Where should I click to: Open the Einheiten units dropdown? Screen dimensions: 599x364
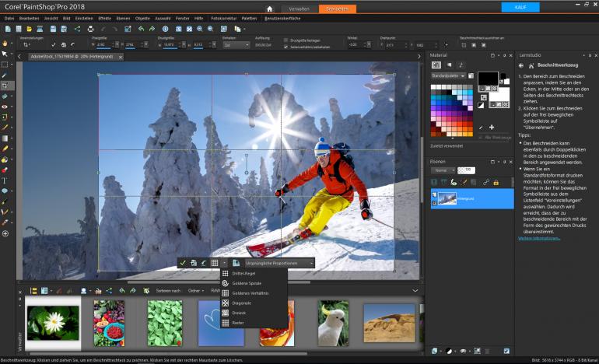(236, 45)
